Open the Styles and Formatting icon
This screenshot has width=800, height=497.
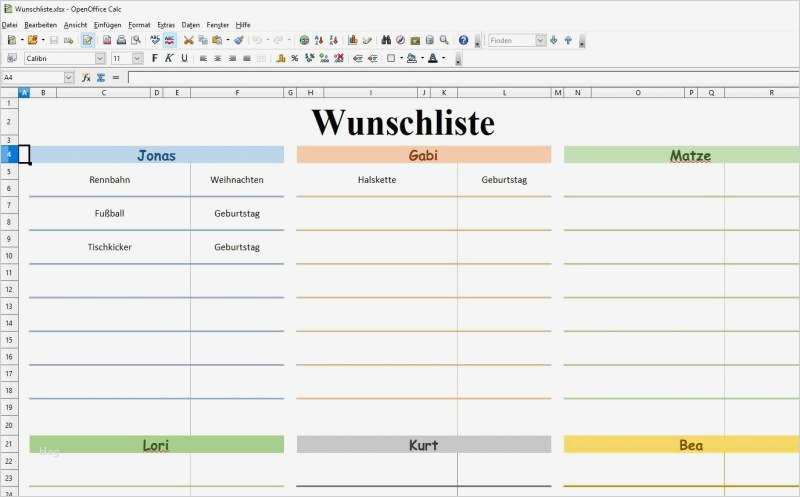pos(12,58)
